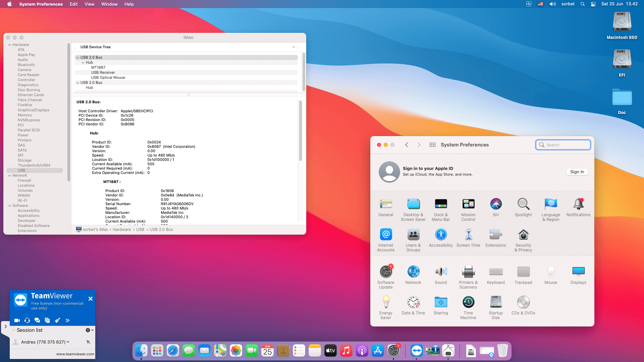Open Screen Time preferences

[x=468, y=238]
